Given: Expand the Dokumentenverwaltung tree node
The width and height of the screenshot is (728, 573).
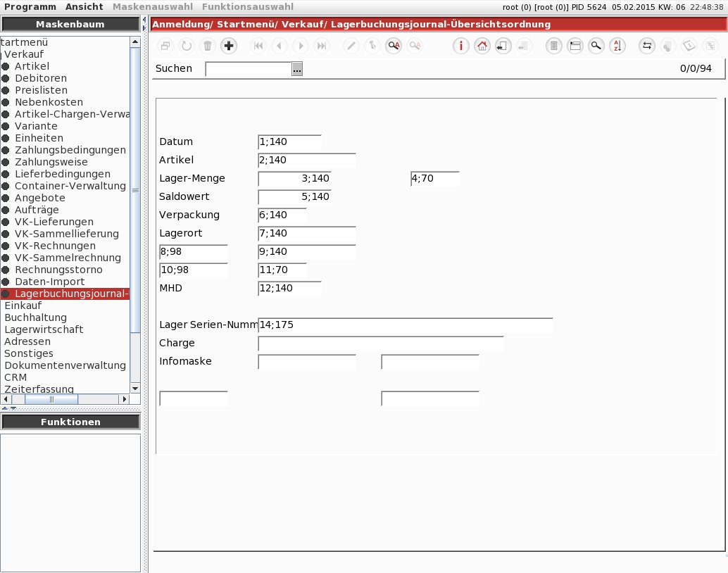Looking at the screenshot, I should [x=65, y=365].
